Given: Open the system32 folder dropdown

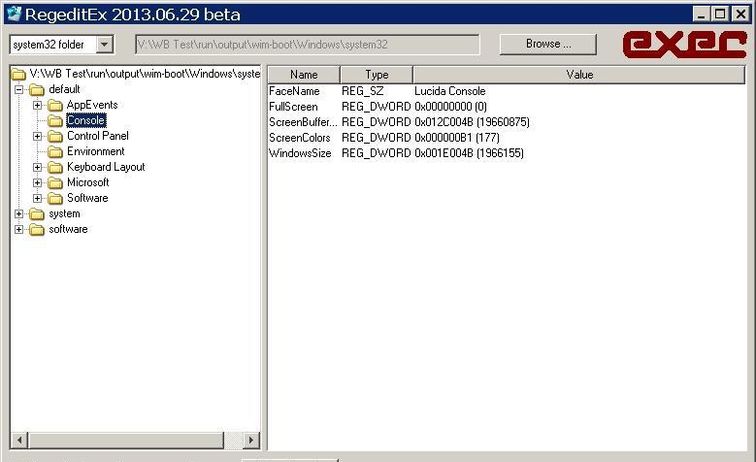Looking at the screenshot, I should coord(105,44).
